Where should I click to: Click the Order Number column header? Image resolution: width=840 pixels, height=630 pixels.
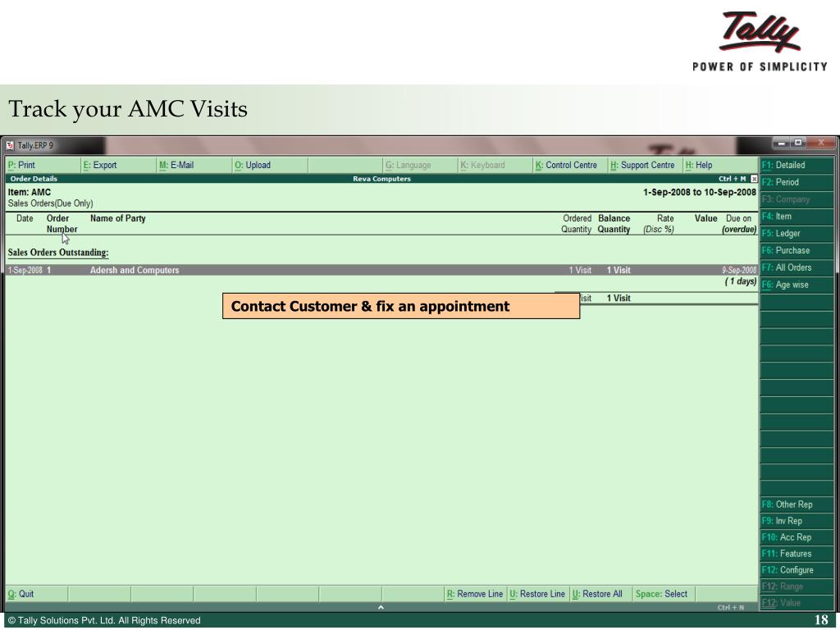point(62,223)
